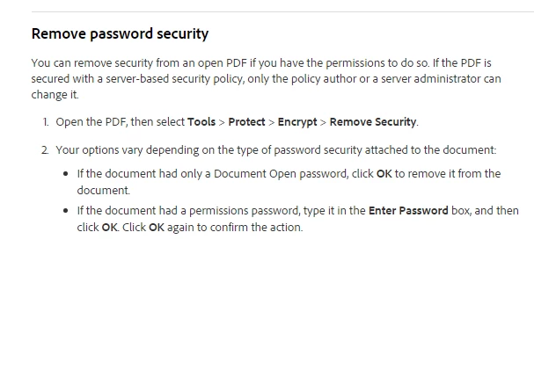Click the "Remove password security" heading
Image resolution: width=534 pixels, height=392 pixels.
[120, 34]
